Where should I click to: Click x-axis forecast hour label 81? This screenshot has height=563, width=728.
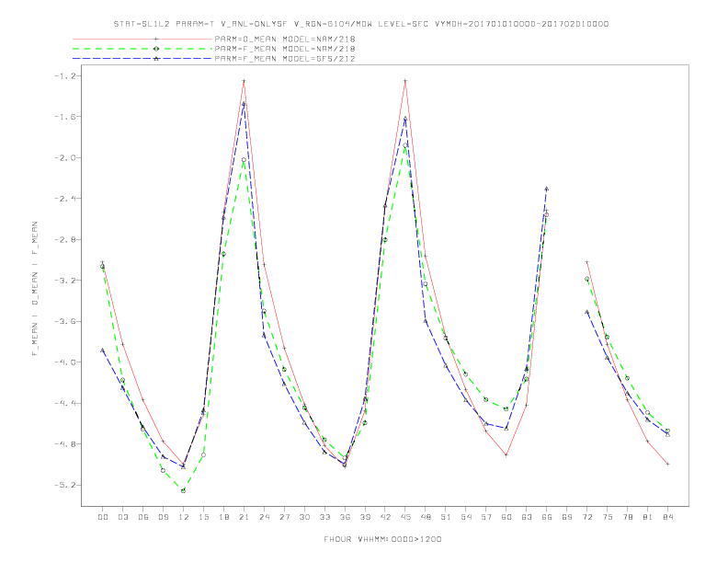click(648, 517)
